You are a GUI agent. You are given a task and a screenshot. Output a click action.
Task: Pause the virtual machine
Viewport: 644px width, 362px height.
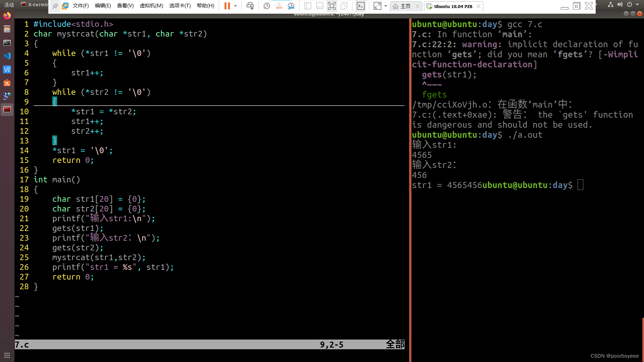click(x=227, y=6)
